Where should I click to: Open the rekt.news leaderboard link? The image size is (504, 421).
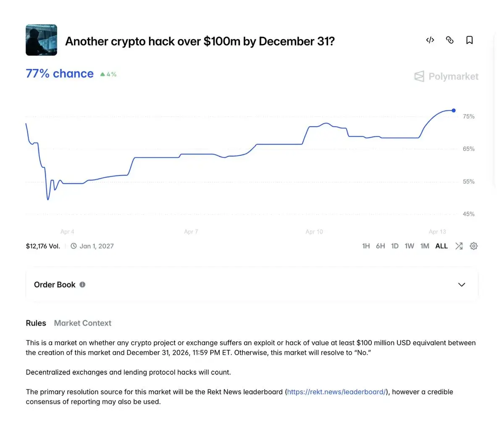point(336,392)
